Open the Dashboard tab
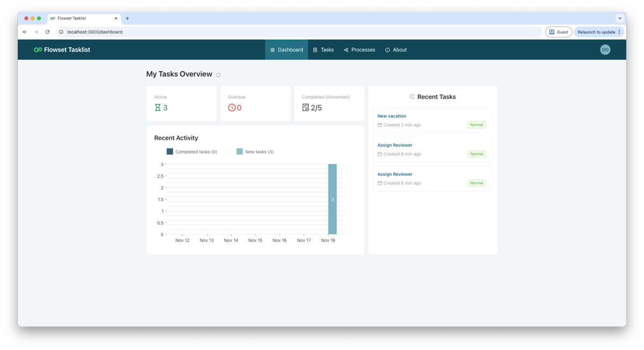Viewport: 644px width, 350px height. pyautogui.click(x=287, y=50)
